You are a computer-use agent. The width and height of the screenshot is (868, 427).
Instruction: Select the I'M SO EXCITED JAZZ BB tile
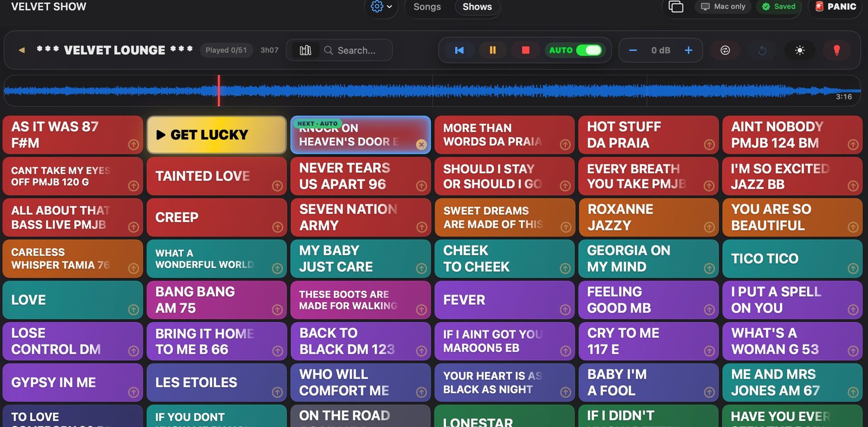coord(792,176)
